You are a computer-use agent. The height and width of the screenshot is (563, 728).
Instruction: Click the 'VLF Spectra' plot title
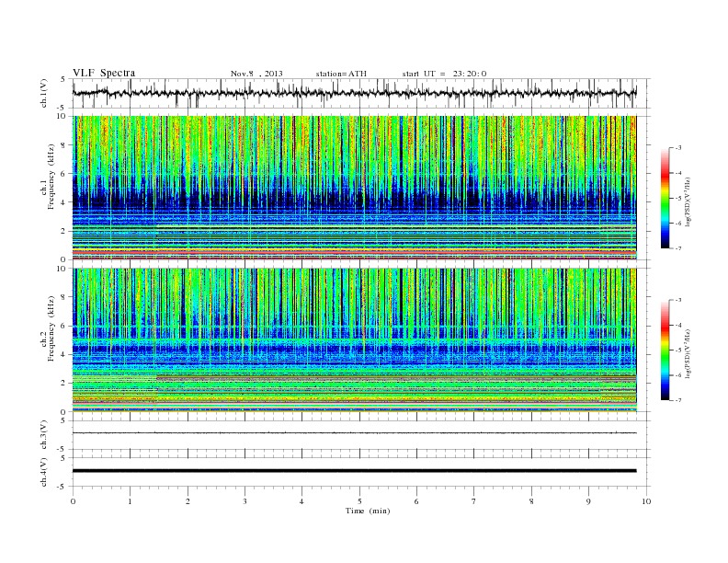104,73
